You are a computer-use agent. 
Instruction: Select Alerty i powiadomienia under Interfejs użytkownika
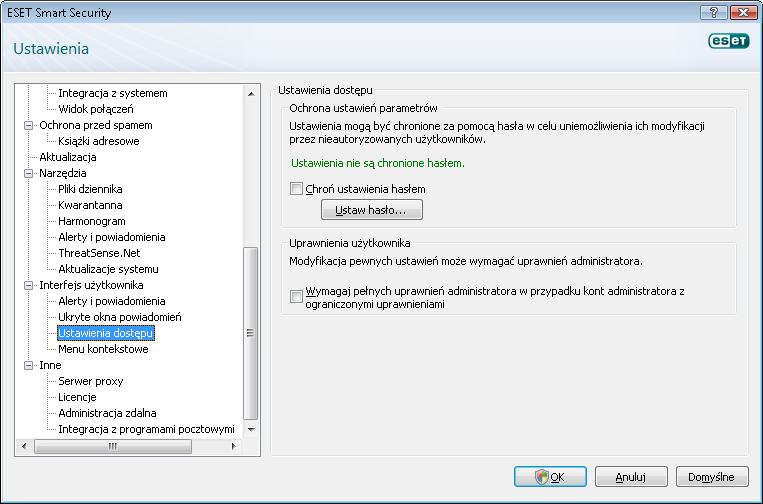(x=112, y=301)
